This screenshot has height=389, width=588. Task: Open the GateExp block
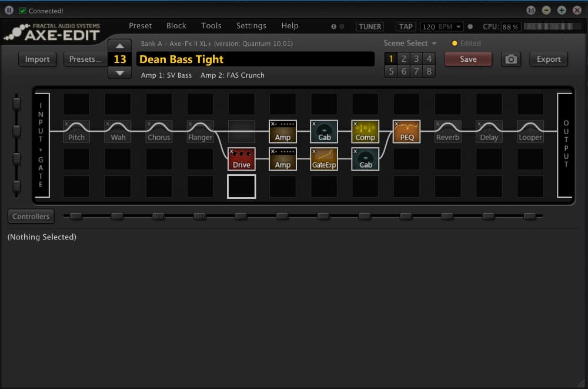[x=324, y=159]
